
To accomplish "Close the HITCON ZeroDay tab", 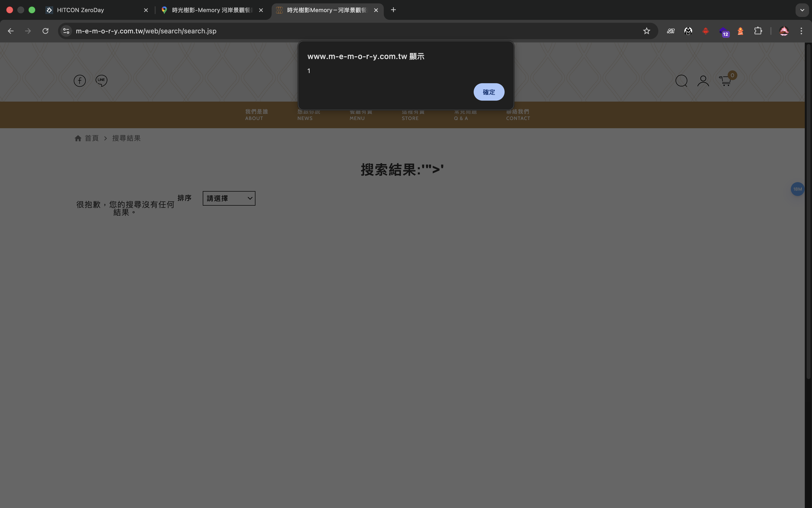I will click(146, 10).
